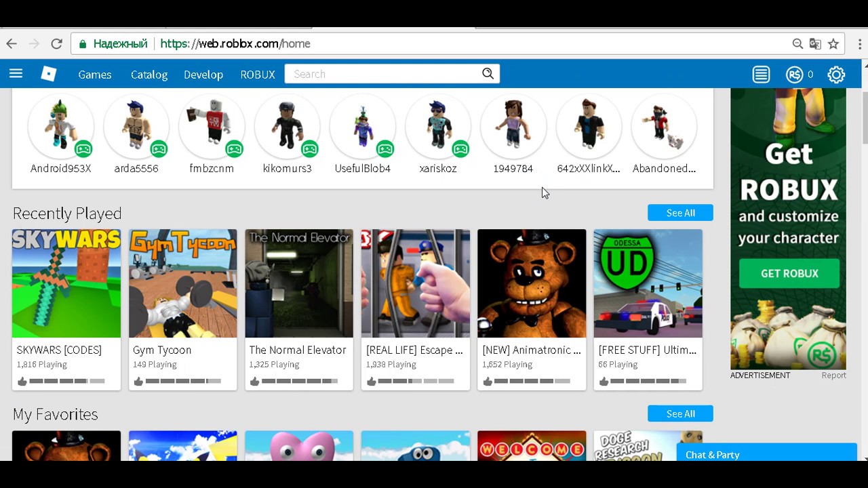Click the xariskoz friend name
Viewport: 868px width, 488px height.
tap(438, 168)
